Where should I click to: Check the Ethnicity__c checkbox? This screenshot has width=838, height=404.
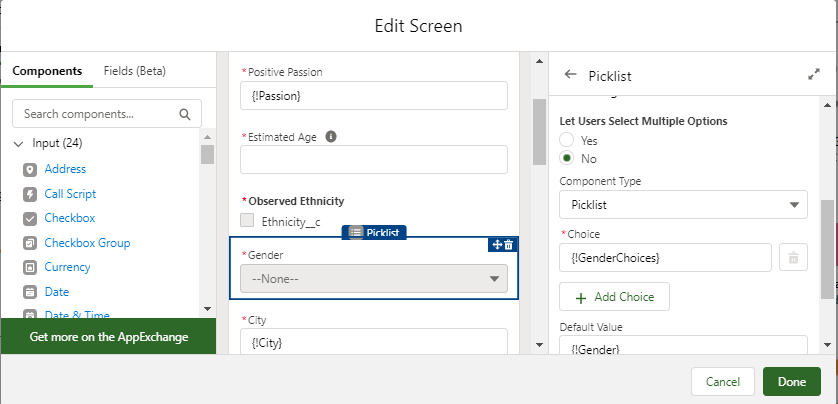click(247, 221)
